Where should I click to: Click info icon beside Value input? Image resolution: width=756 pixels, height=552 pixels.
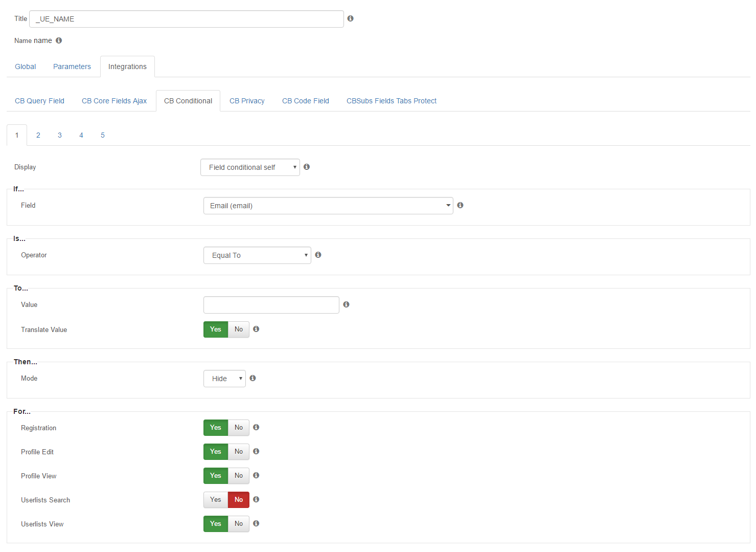[346, 304]
